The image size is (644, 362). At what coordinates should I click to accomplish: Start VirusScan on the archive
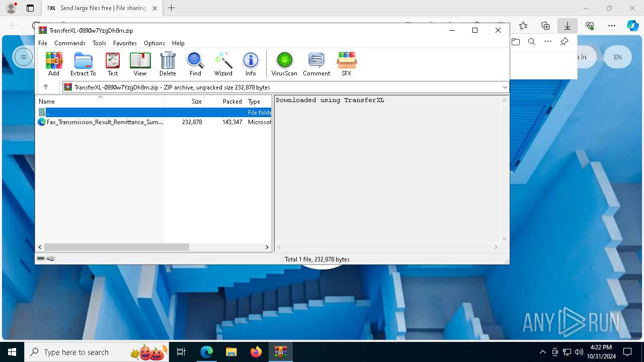coord(284,64)
